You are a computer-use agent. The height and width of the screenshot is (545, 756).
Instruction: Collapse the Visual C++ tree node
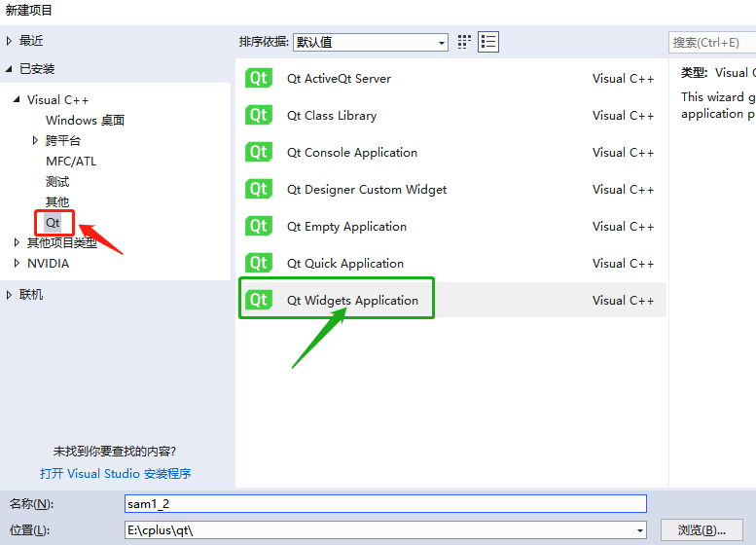click(17, 99)
